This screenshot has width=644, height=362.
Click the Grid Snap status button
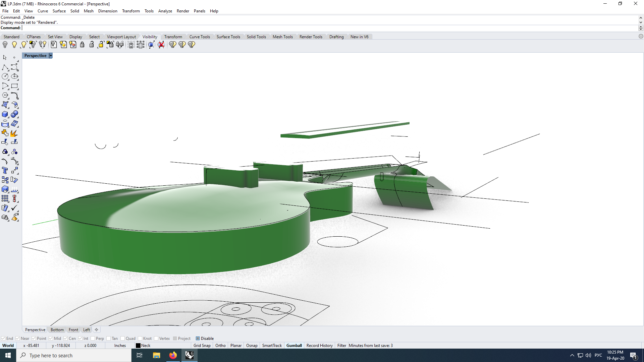coord(202,346)
